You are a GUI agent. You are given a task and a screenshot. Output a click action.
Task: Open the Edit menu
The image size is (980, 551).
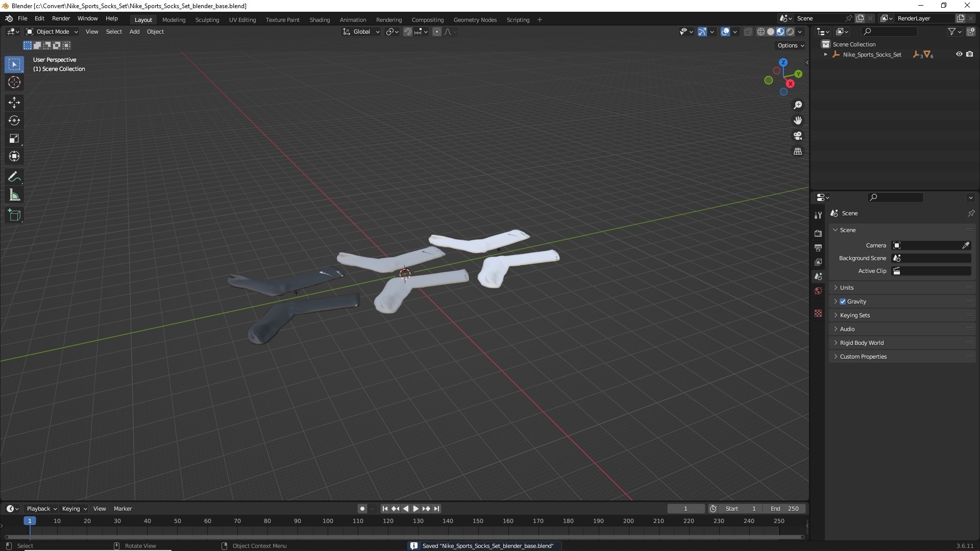pos(39,18)
